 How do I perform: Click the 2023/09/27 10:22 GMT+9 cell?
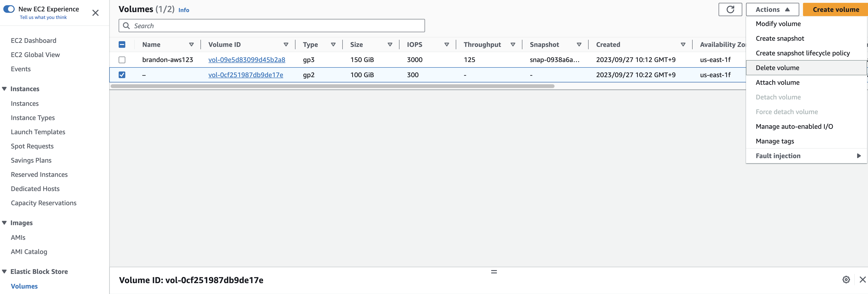coord(635,75)
